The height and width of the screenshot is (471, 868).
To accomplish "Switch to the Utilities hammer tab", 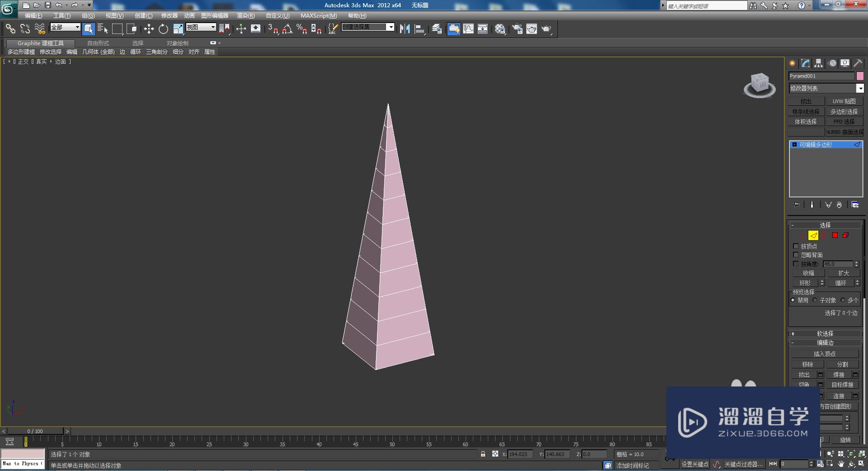I will pyautogui.click(x=858, y=63).
